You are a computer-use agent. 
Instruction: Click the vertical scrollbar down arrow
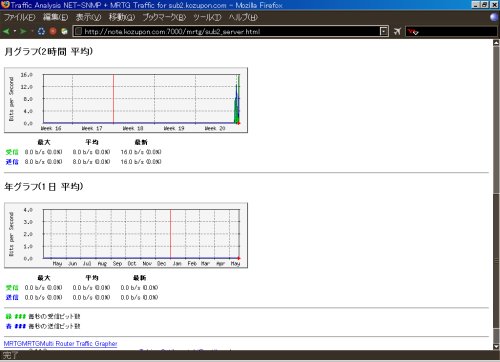496,346
